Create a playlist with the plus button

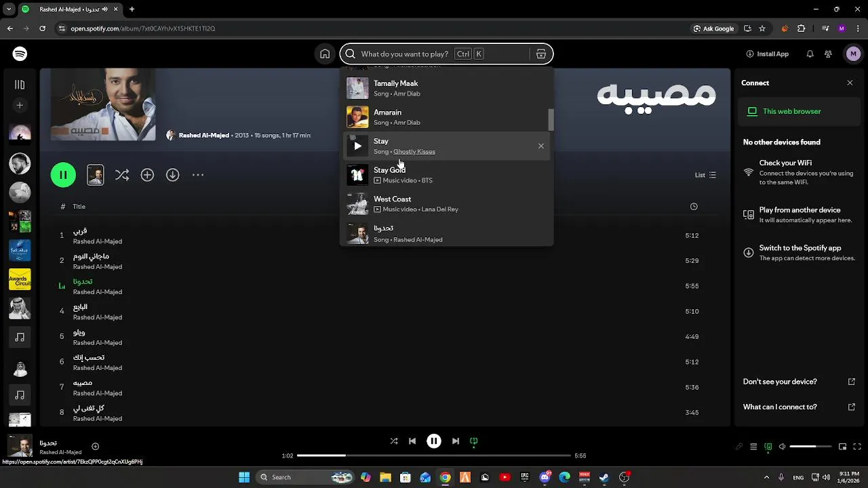pos(20,105)
